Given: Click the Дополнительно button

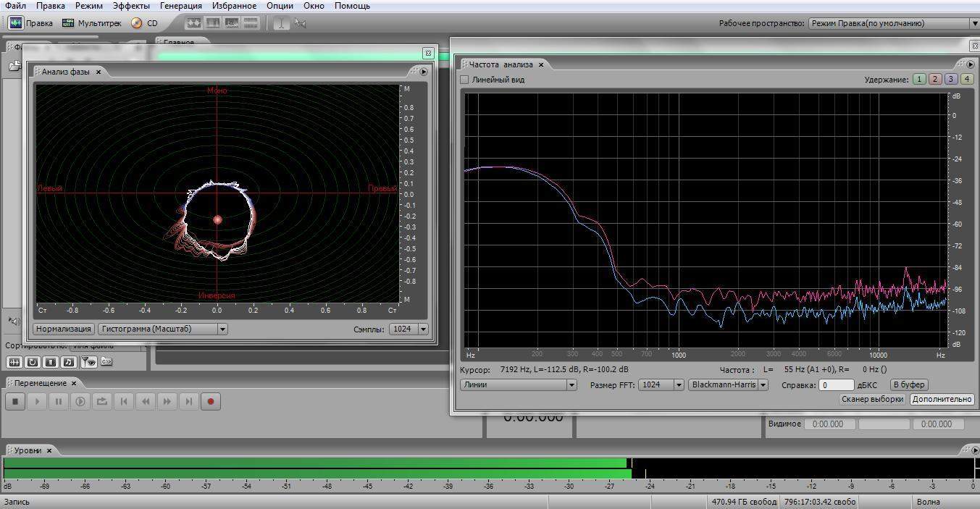Looking at the screenshot, I should [x=942, y=399].
